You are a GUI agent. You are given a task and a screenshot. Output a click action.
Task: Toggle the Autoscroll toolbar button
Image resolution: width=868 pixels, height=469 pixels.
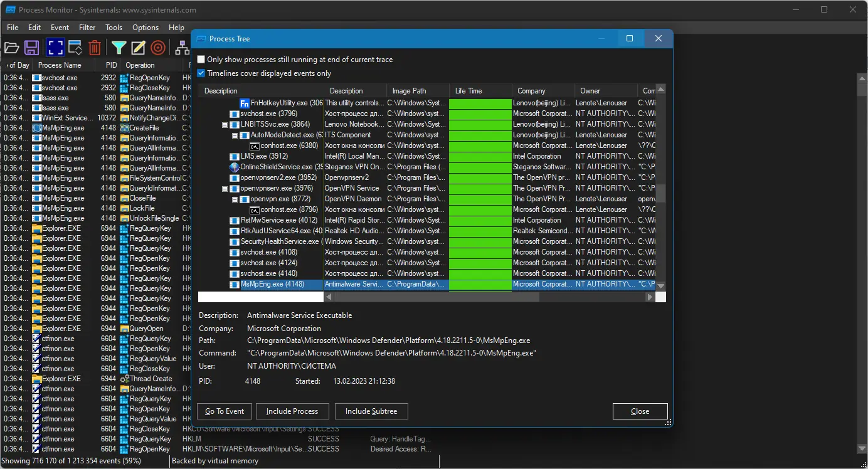coord(75,48)
